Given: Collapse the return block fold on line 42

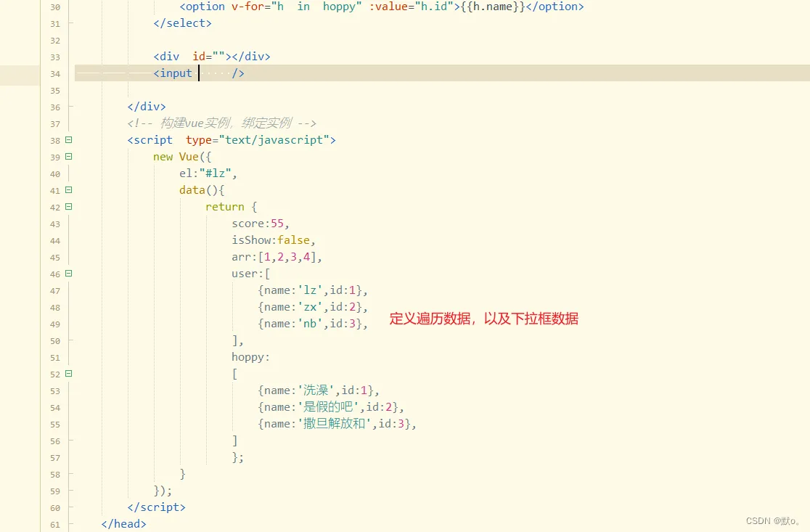Looking at the screenshot, I should click(x=69, y=207).
